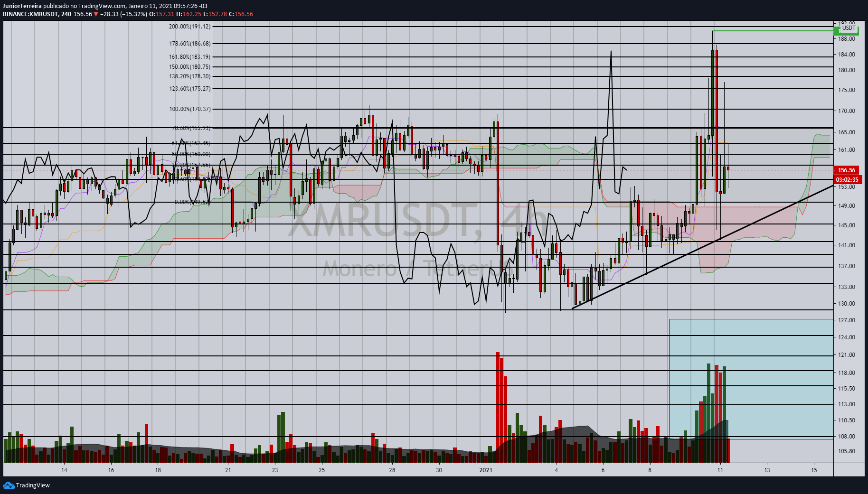The height and width of the screenshot is (494, 868).
Task: Click the 123.60%(175.27) Fibonacci label
Action: pyautogui.click(x=189, y=89)
